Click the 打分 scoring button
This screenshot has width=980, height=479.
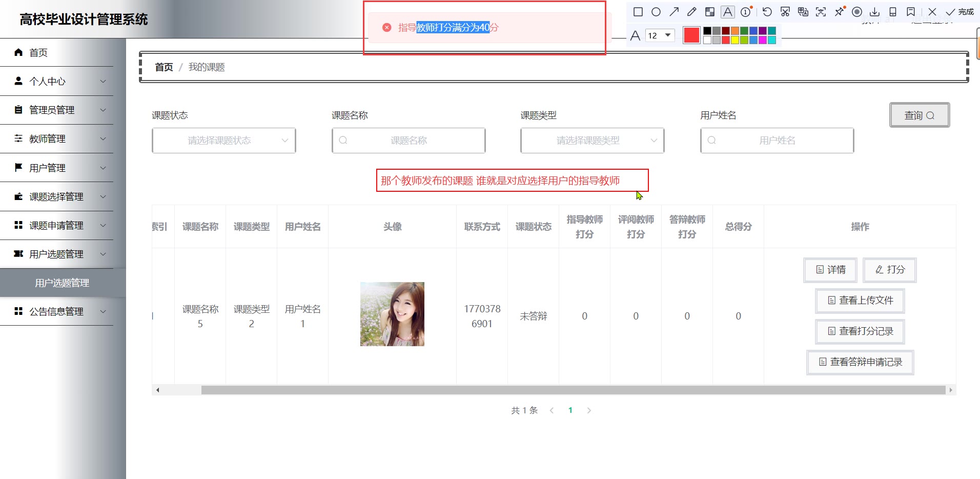(890, 270)
